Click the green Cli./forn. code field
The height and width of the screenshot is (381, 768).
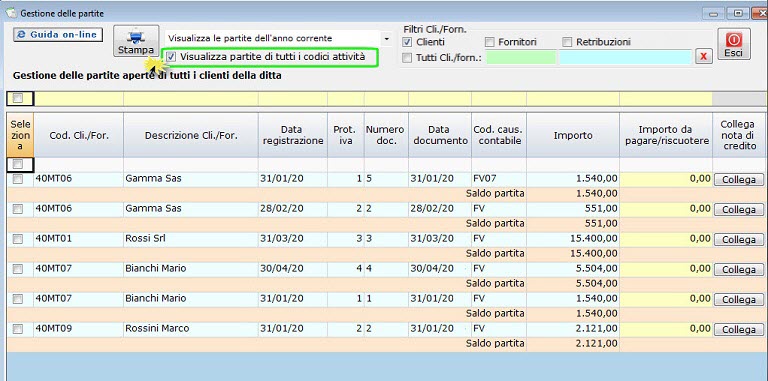click(521, 57)
